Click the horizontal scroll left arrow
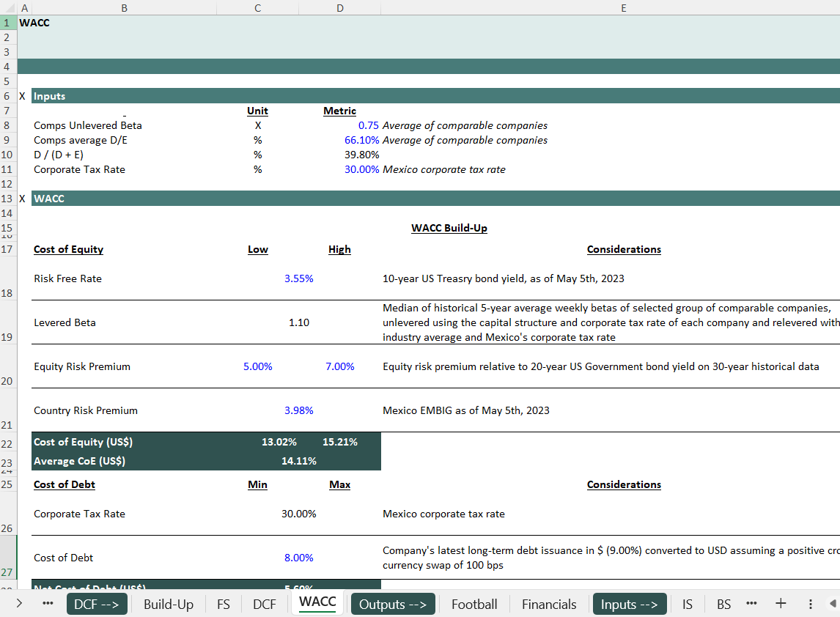This screenshot has height=617, width=840. (x=833, y=604)
